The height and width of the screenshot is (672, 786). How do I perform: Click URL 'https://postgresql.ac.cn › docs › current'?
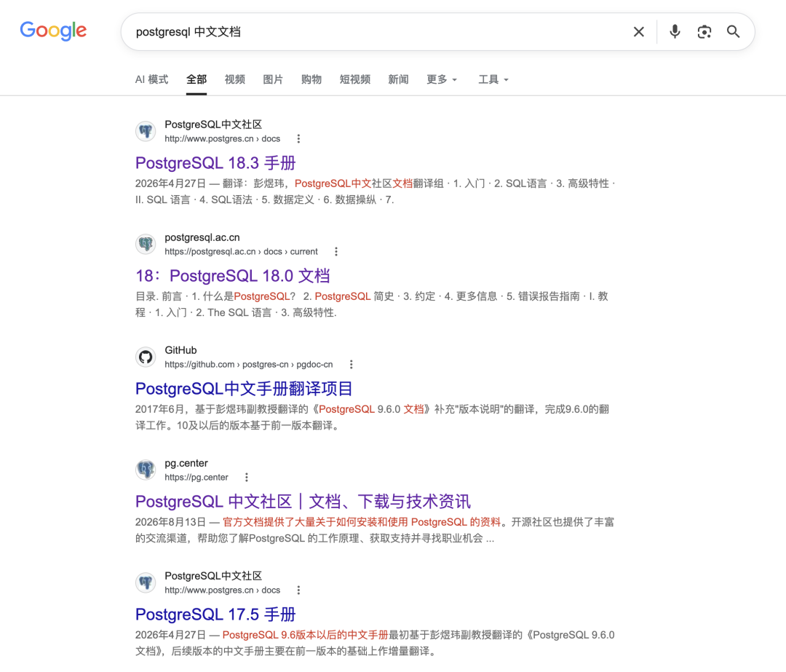click(x=241, y=251)
